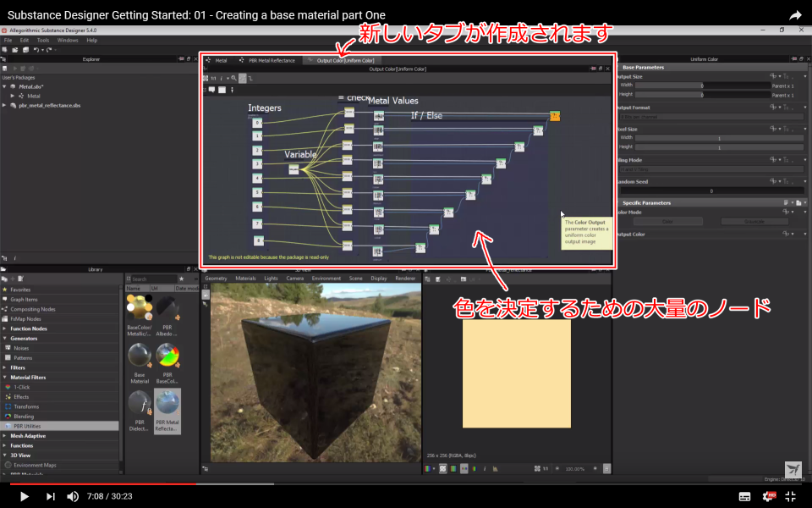Open the Edit menu
Image resolution: width=812 pixels, height=508 pixels.
click(25, 40)
